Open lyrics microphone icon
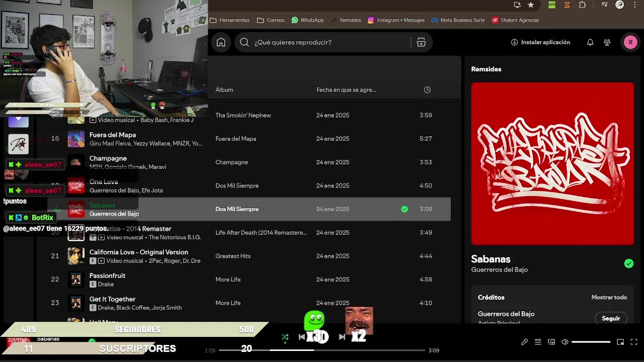Image resolution: width=644 pixels, height=362 pixels. pyautogui.click(x=524, y=342)
